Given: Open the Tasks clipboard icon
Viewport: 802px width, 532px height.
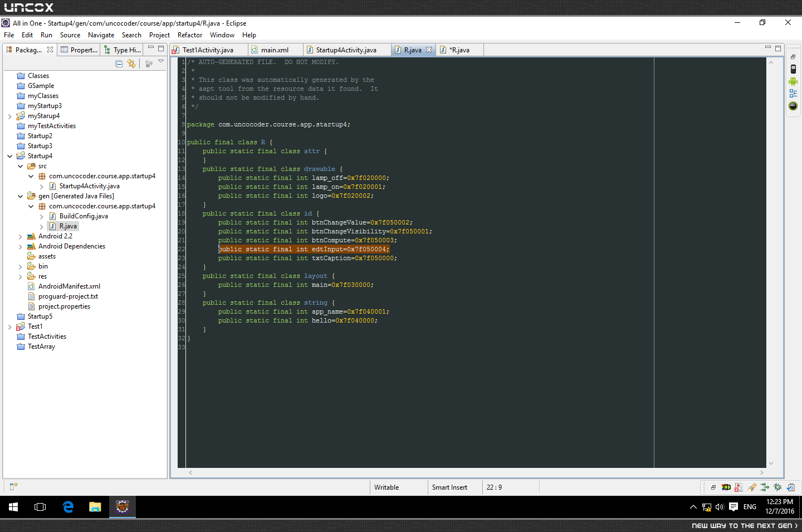Looking at the screenshot, I should tap(790, 487).
